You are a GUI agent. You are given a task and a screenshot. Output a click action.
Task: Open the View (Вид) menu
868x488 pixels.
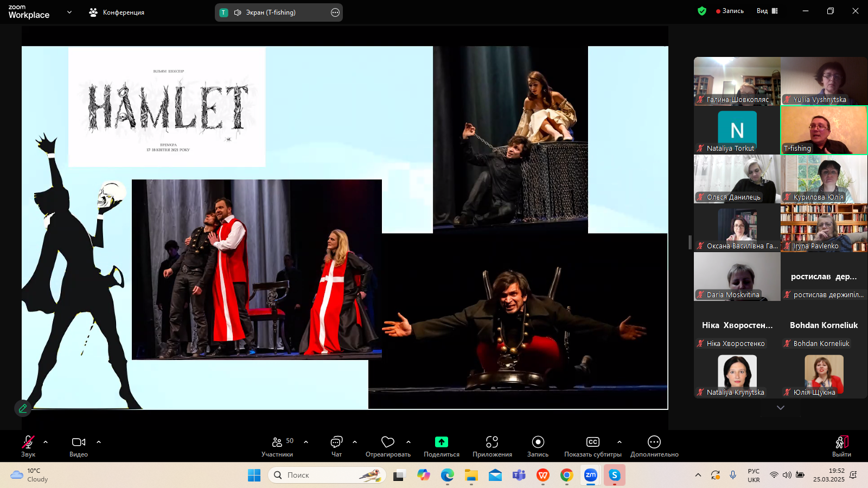(767, 11)
